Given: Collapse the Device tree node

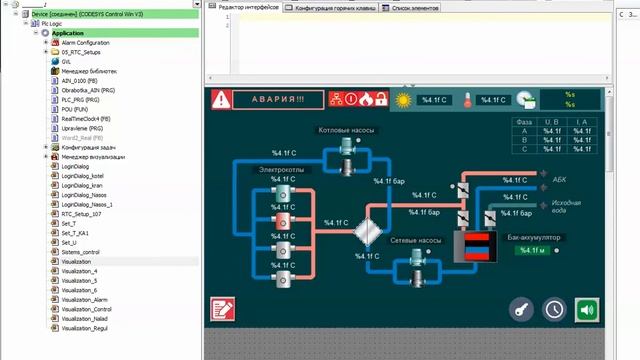Looking at the screenshot, I should [16, 14].
